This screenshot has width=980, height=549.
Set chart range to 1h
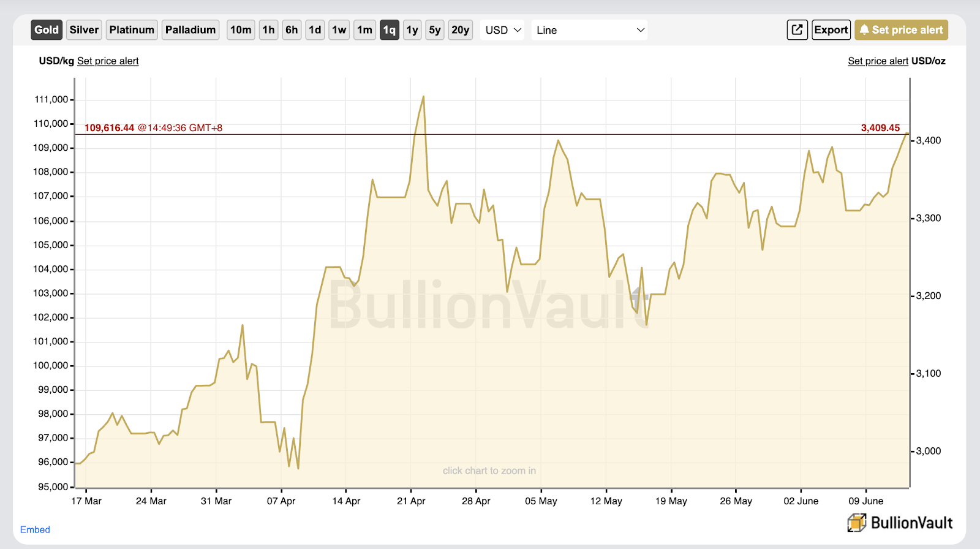pos(268,29)
